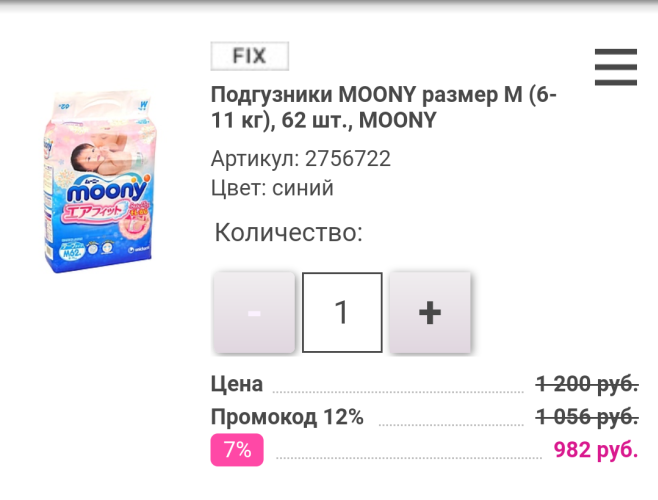Click the pink 7% discount badge
658x500 pixels.
[237, 450]
